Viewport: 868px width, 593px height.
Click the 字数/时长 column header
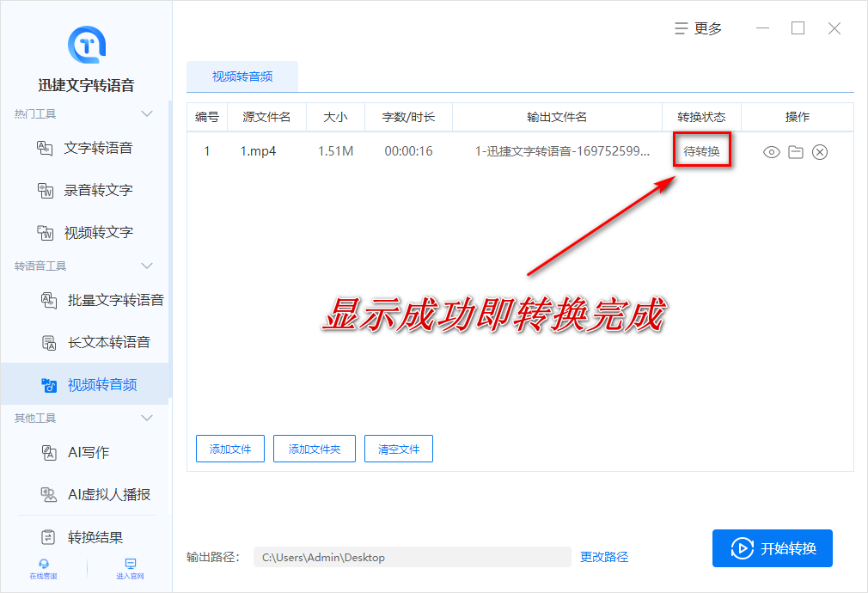coord(408,117)
